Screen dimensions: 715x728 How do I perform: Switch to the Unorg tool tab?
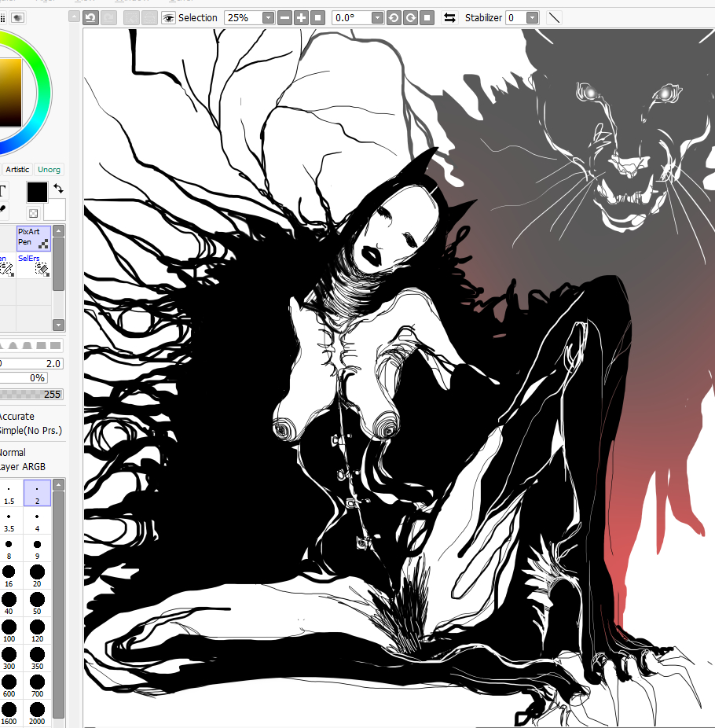49,169
